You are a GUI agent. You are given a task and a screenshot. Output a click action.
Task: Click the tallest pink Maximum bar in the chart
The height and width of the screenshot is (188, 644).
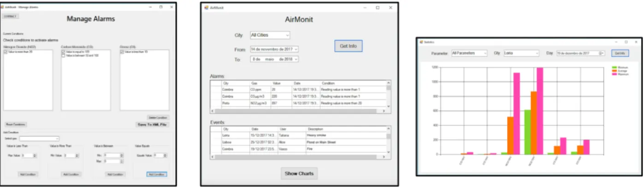tap(540, 111)
